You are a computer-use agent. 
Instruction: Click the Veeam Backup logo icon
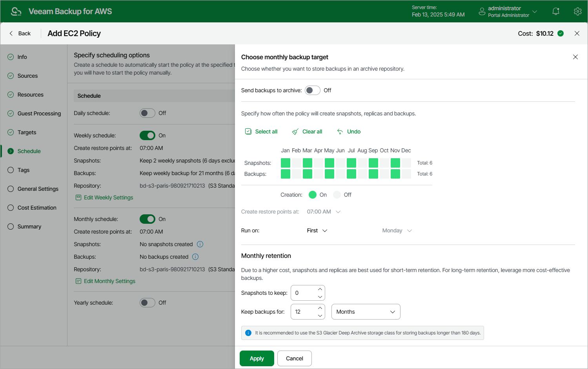pos(16,11)
